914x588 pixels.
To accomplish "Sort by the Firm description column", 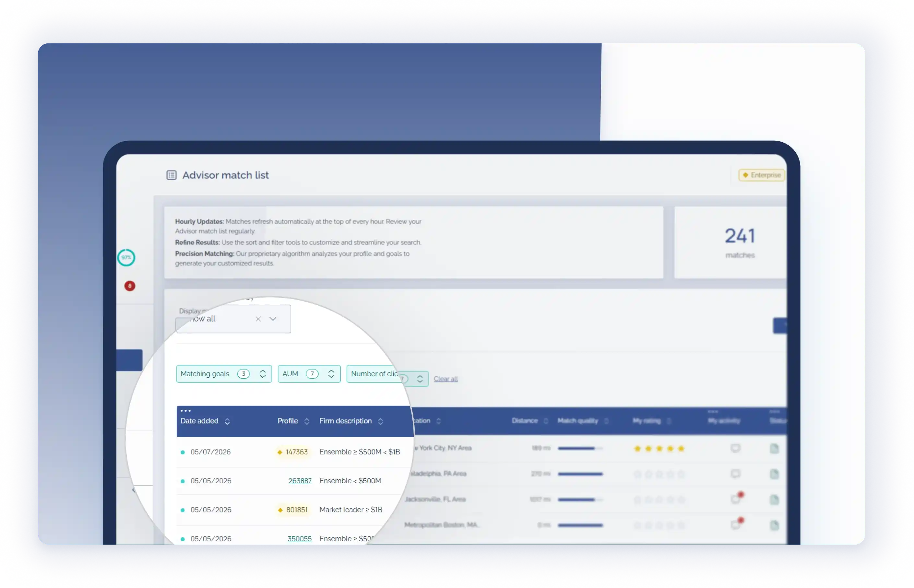I will [380, 421].
